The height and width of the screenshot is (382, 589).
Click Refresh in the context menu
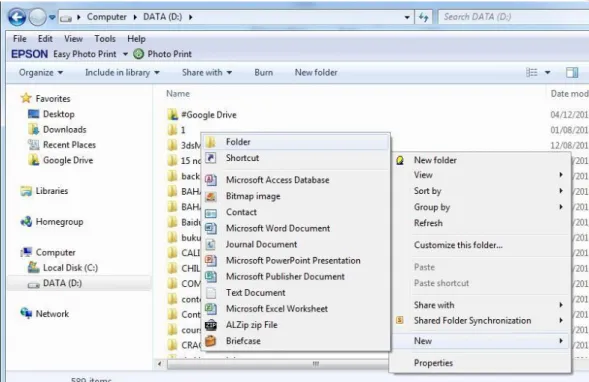click(480, 223)
